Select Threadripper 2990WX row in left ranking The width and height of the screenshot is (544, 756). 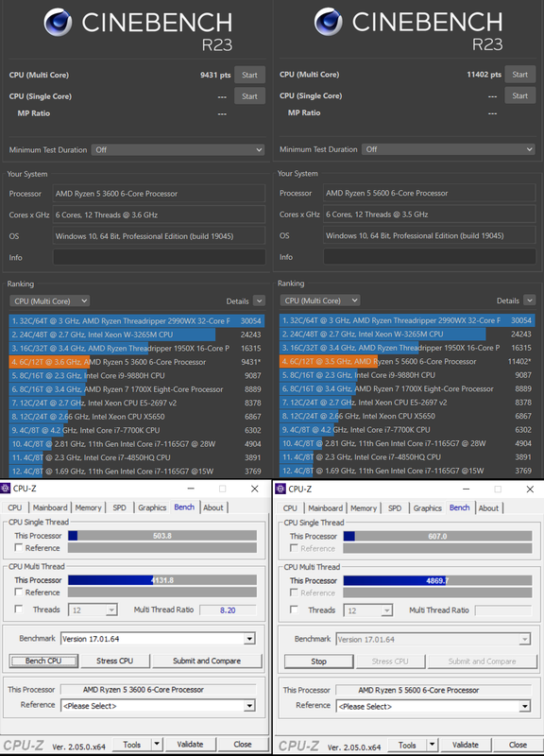(136, 320)
